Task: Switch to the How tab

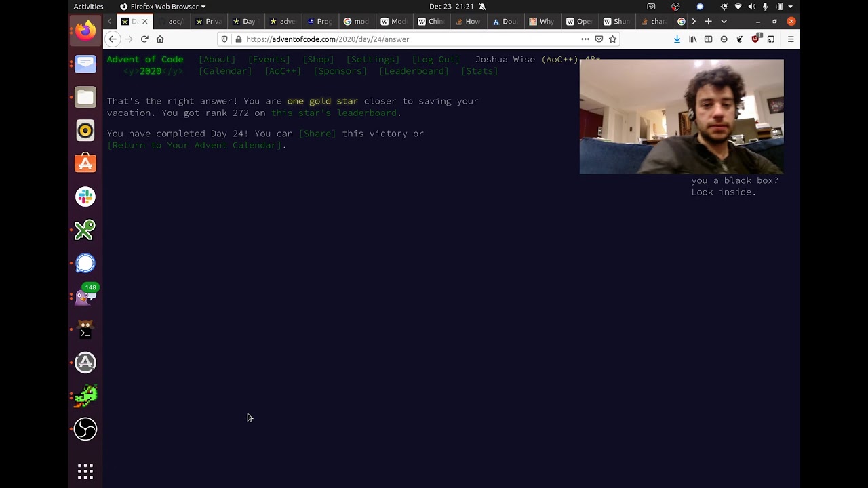Action: click(x=467, y=22)
